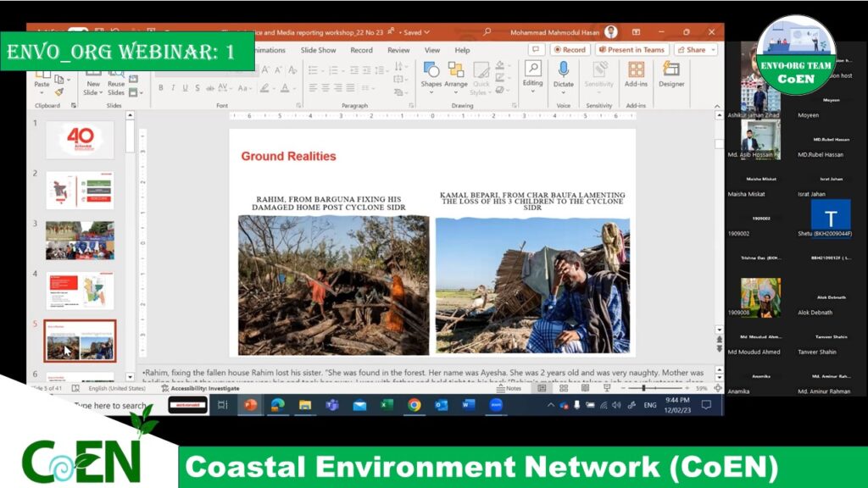Click the Record button
868x488 pixels.
coord(570,50)
